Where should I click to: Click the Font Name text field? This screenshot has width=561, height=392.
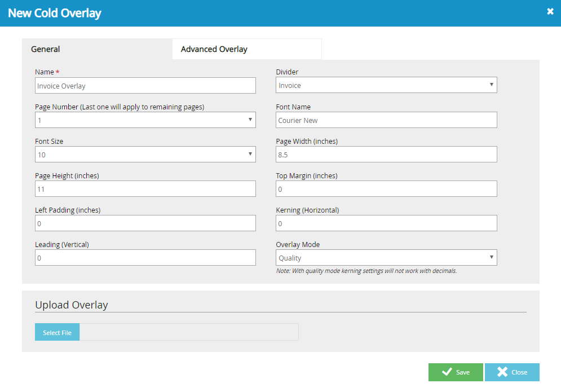pos(386,120)
